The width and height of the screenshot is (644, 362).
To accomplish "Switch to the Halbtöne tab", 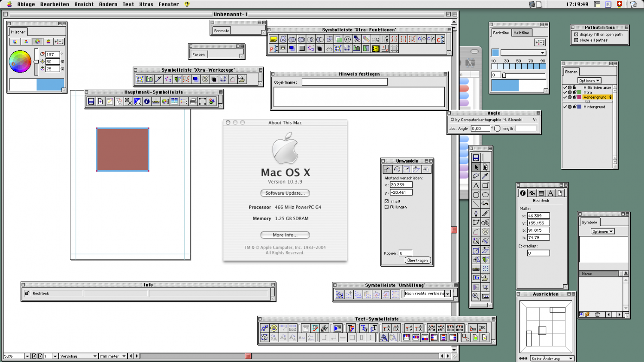I will coord(521,33).
